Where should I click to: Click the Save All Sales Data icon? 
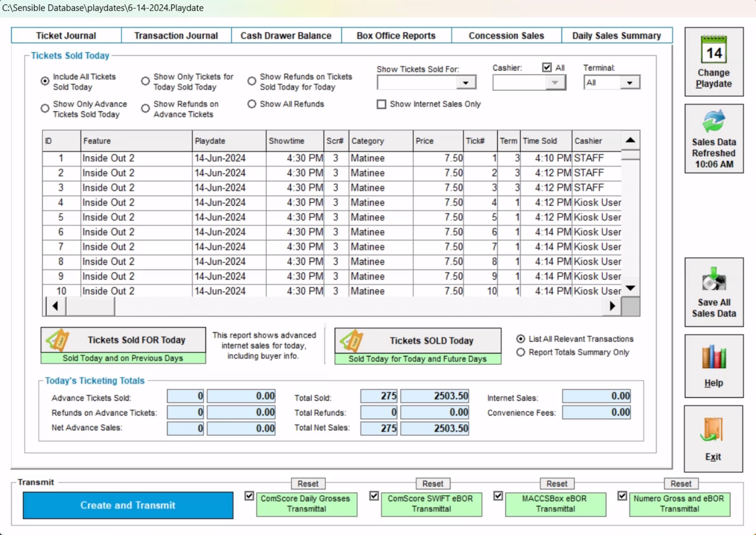click(713, 280)
